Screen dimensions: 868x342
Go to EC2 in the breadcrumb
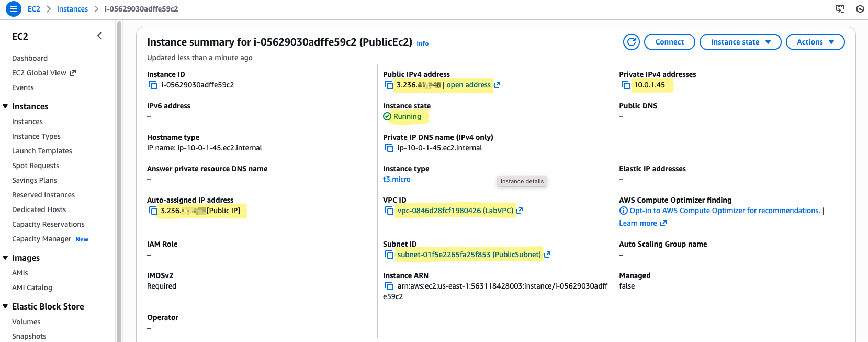34,9
